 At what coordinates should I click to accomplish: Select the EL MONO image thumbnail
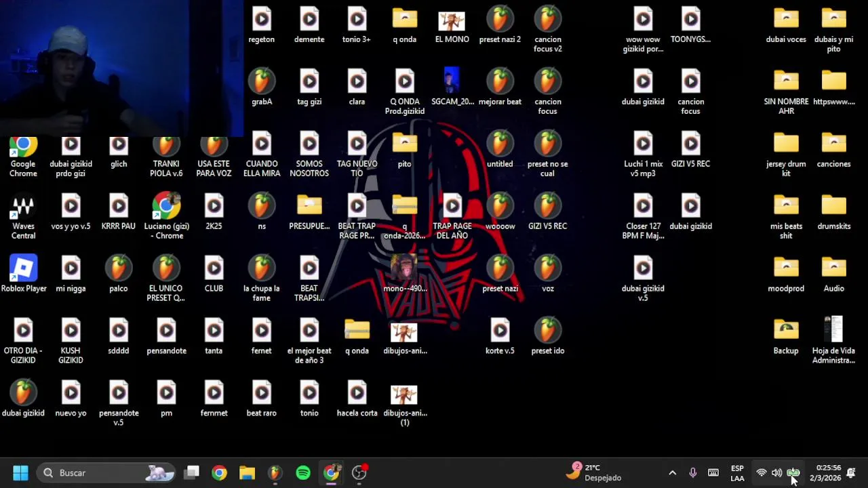point(452,26)
